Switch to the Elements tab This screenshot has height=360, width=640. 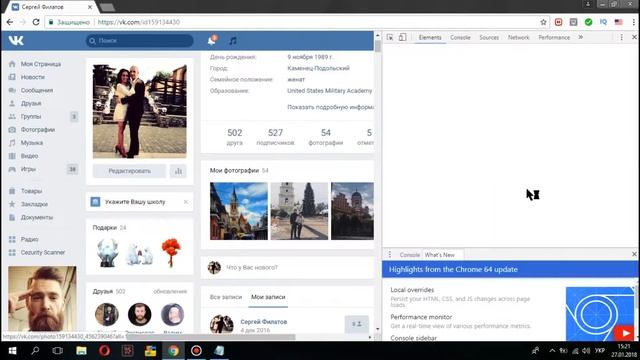tap(430, 37)
